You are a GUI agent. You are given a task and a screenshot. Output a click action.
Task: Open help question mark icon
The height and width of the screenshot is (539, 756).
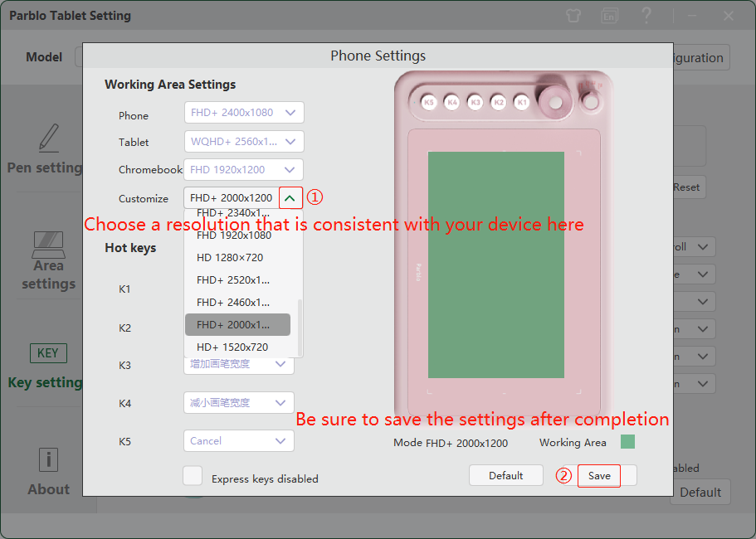[646, 16]
